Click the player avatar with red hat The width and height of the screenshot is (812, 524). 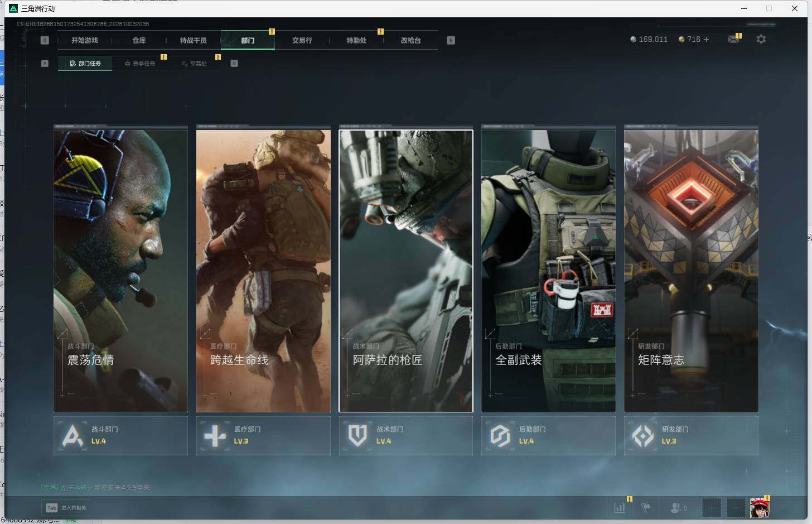pos(760,508)
